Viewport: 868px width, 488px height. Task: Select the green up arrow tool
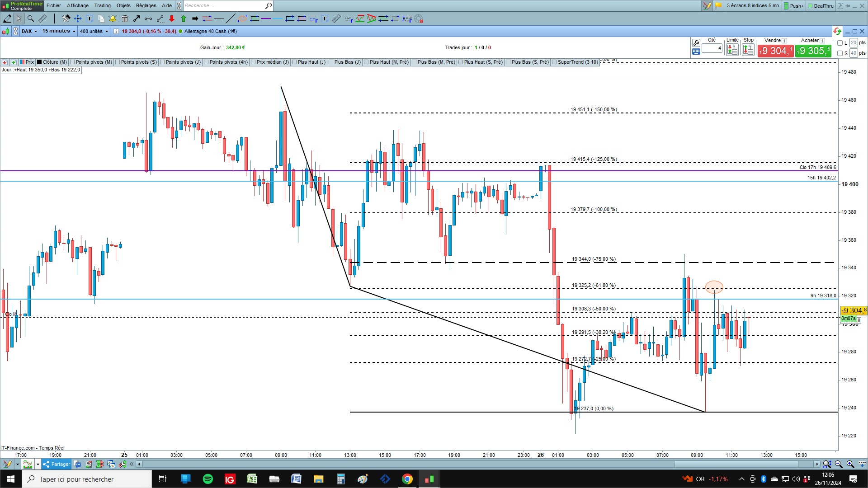pos(184,19)
